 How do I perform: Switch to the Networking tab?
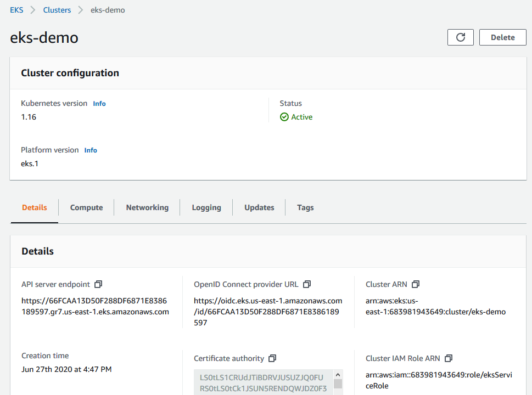147,207
